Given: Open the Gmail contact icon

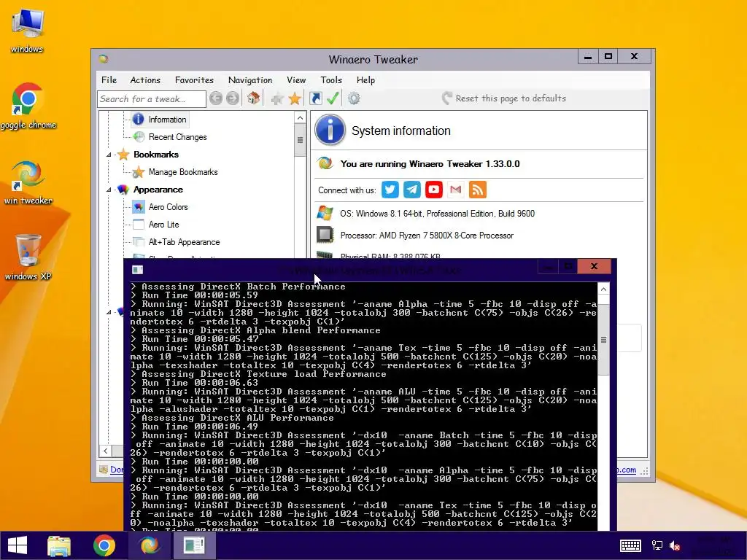Looking at the screenshot, I should (x=456, y=190).
